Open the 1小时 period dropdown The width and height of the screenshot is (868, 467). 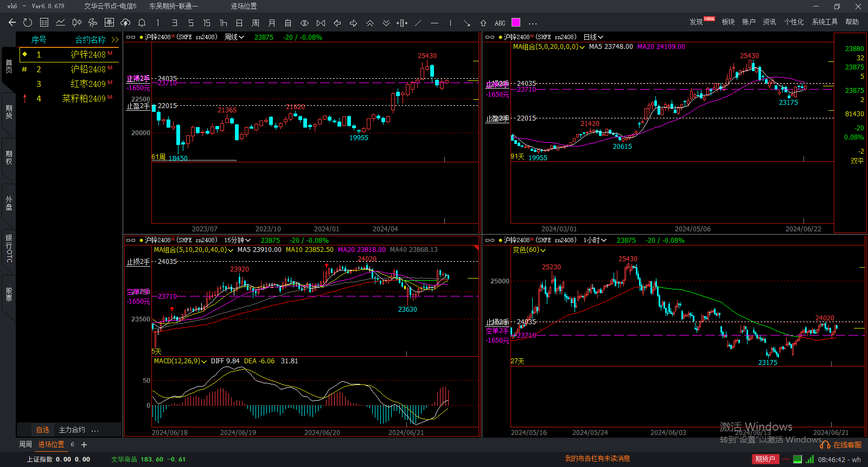pos(595,240)
